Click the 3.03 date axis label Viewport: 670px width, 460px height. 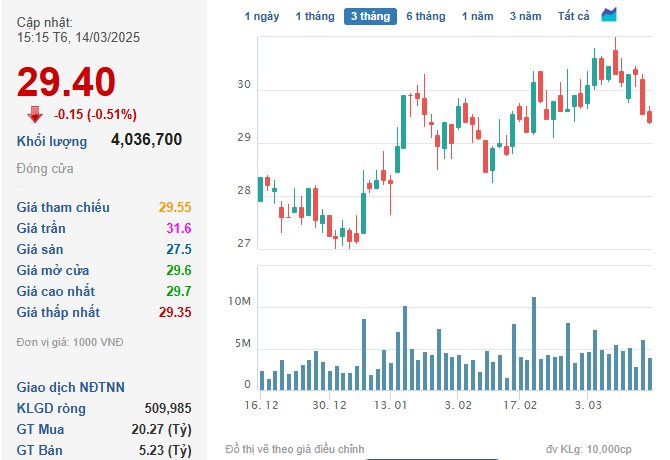pyautogui.click(x=588, y=405)
